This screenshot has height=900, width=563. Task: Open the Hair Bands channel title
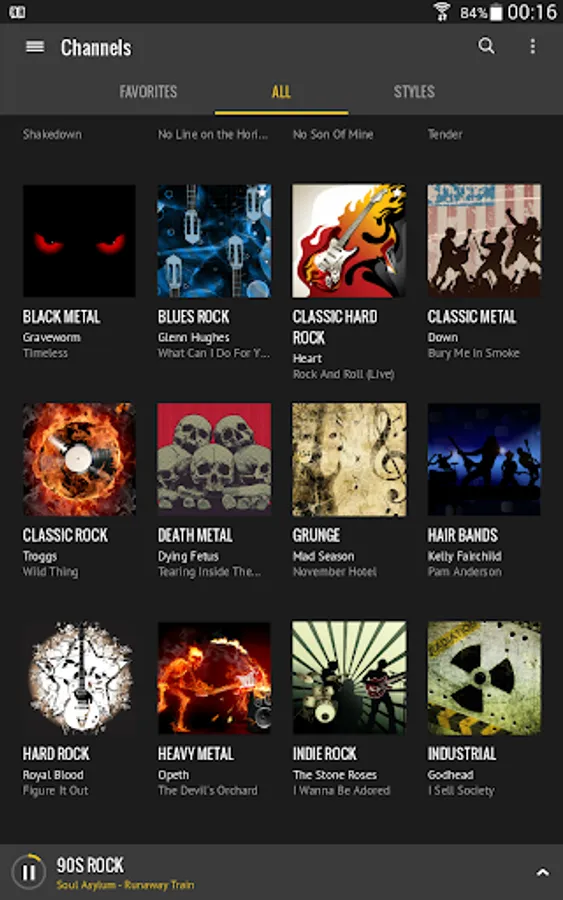[463, 536]
